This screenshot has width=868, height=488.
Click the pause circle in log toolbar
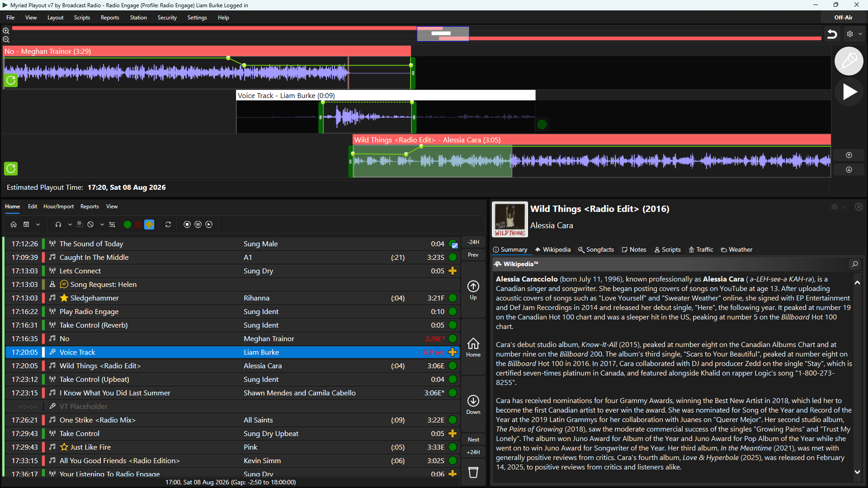pyautogui.click(x=198, y=225)
